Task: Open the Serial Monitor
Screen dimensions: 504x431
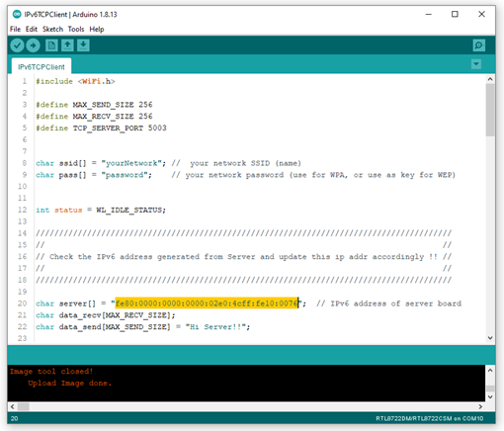Action: [478, 45]
